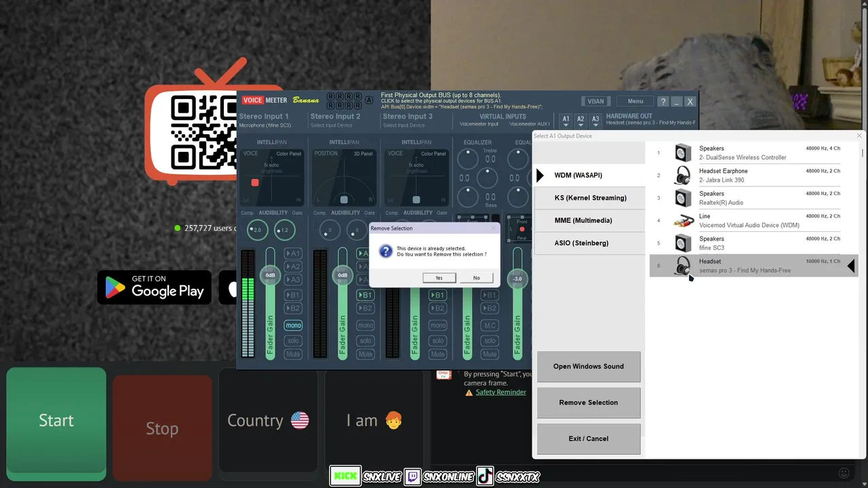Open the Safety Reminder link
Image resolution: width=868 pixels, height=488 pixels.
[500, 392]
